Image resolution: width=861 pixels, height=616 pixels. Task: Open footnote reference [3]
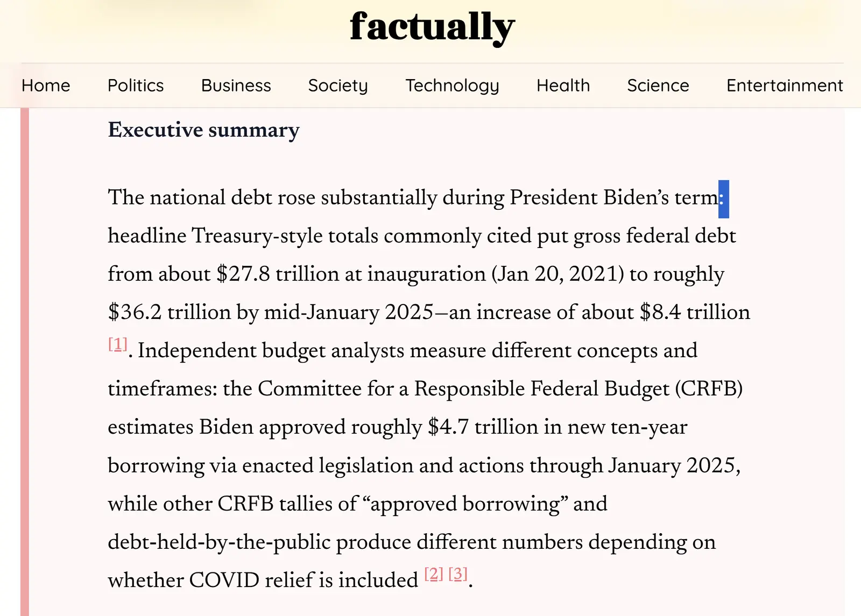click(x=458, y=574)
